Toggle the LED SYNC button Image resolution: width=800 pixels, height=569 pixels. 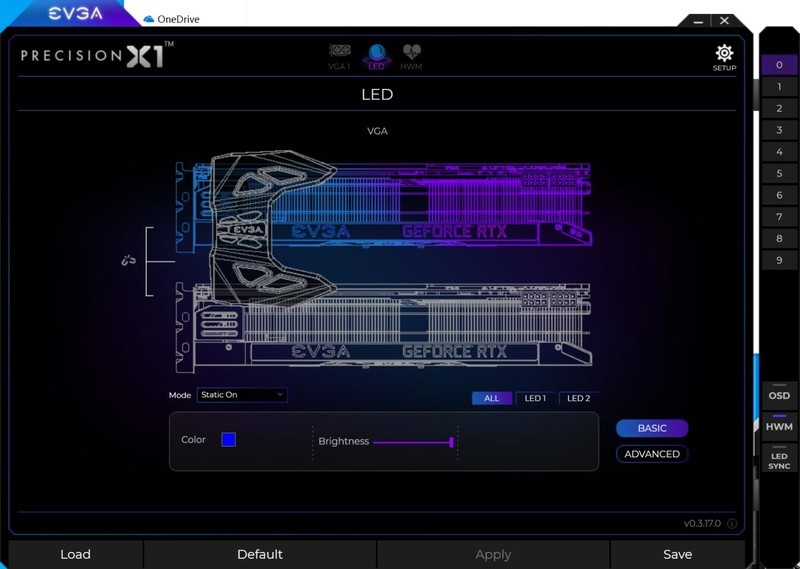tap(779, 460)
